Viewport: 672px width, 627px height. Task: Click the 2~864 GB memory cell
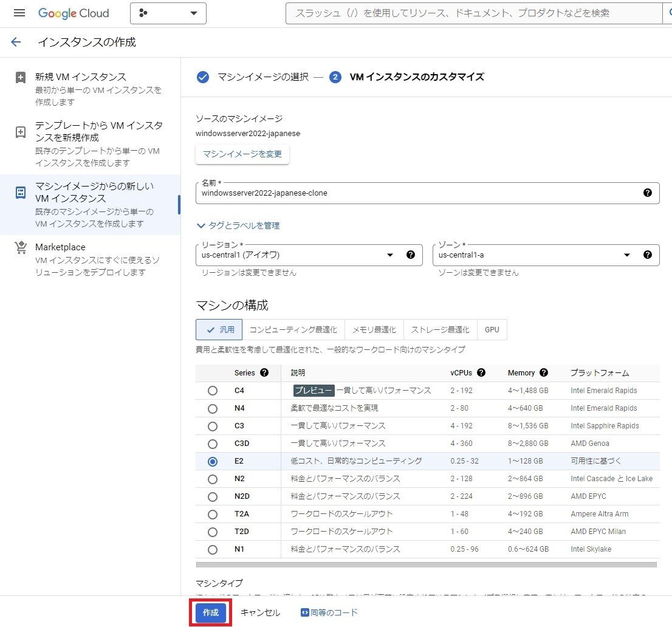pyautogui.click(x=526, y=479)
